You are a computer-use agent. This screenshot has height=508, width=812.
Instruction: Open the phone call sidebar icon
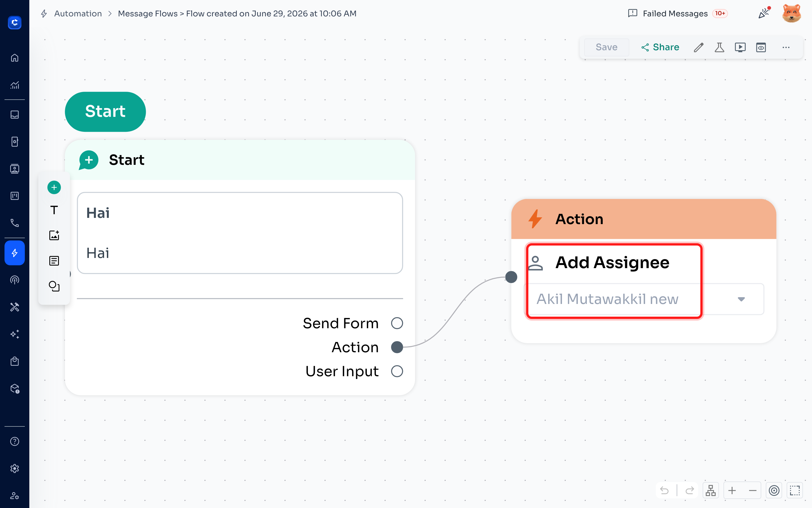pos(14,223)
